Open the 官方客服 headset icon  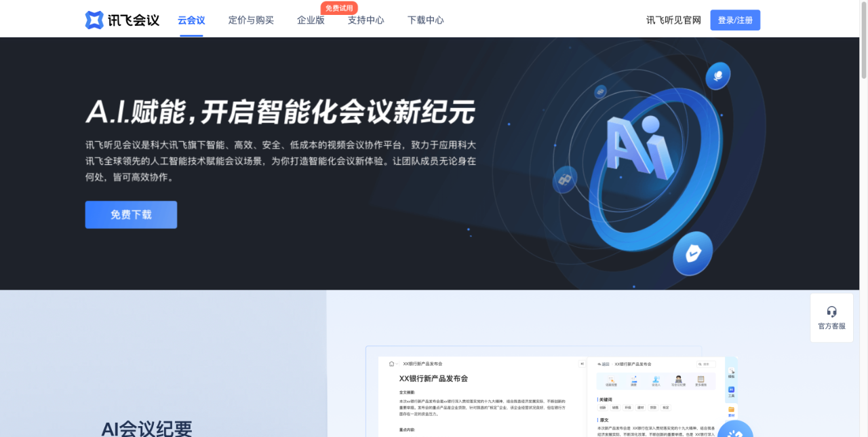point(831,311)
